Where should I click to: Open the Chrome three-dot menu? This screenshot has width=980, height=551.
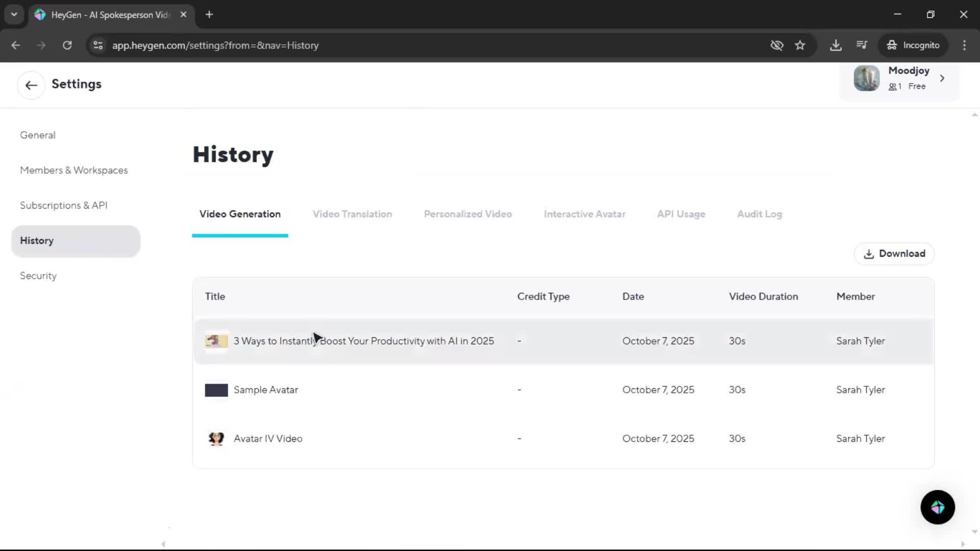964,45
